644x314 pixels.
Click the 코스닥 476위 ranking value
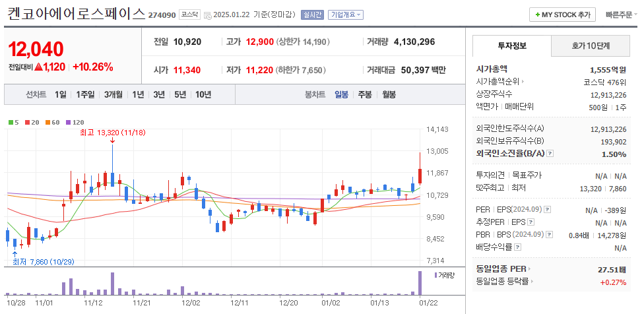(x=605, y=82)
